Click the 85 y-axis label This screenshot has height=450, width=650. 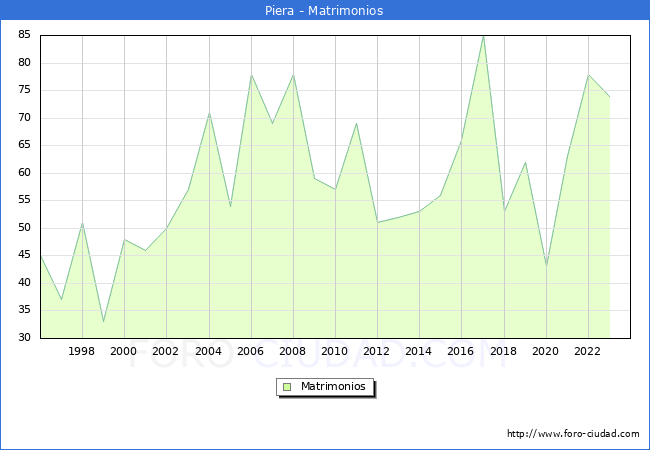click(x=24, y=35)
